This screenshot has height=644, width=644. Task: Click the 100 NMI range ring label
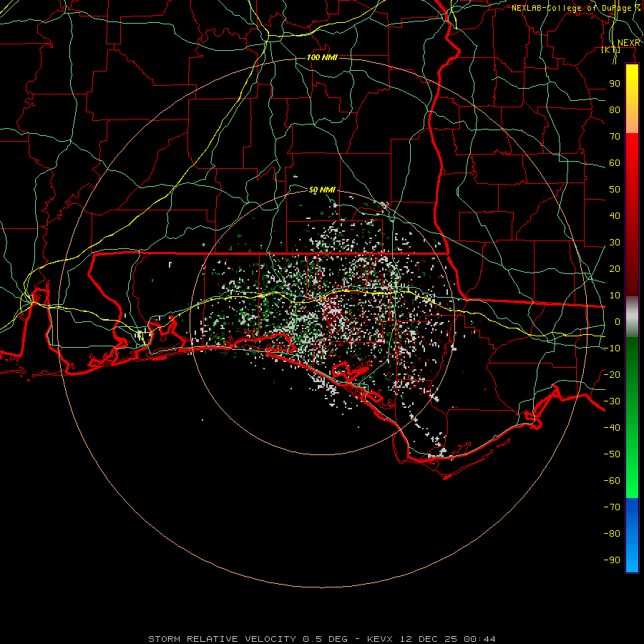(x=322, y=57)
